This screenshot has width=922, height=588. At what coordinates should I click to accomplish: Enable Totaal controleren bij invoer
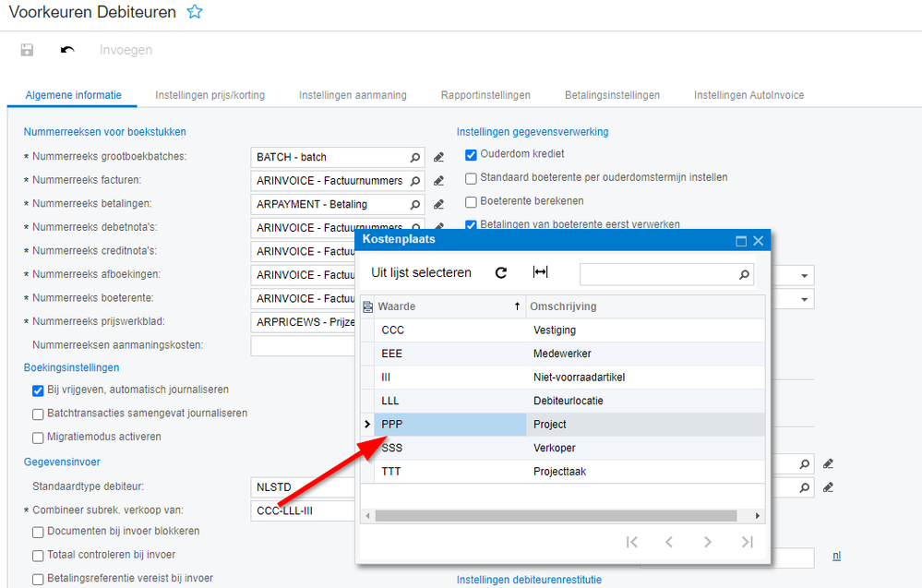38,556
